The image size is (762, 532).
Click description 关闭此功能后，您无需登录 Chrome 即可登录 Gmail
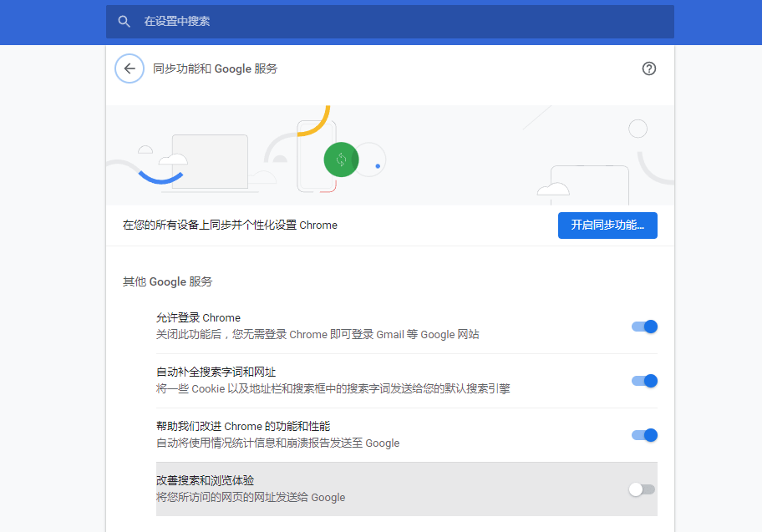(317, 334)
